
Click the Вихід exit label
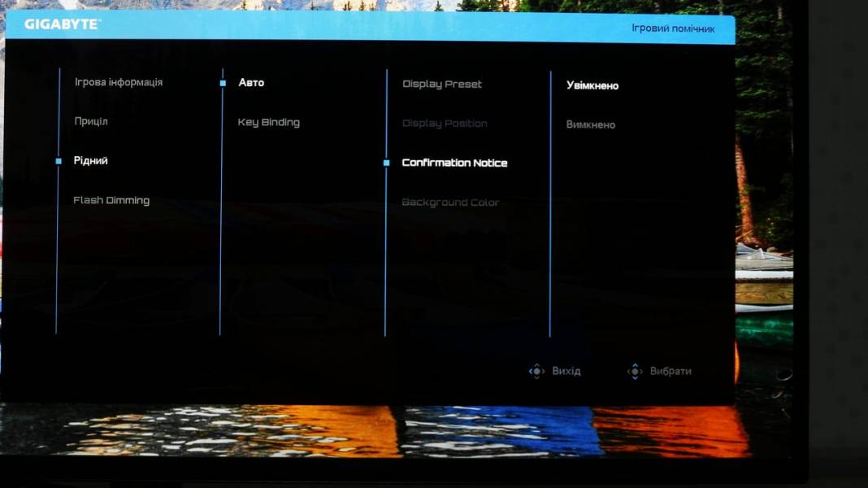566,371
